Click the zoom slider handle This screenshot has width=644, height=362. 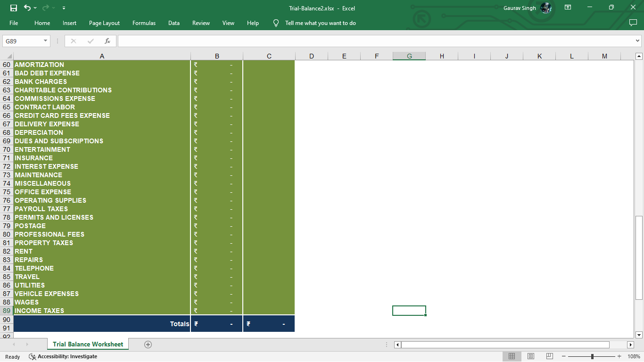click(x=592, y=356)
